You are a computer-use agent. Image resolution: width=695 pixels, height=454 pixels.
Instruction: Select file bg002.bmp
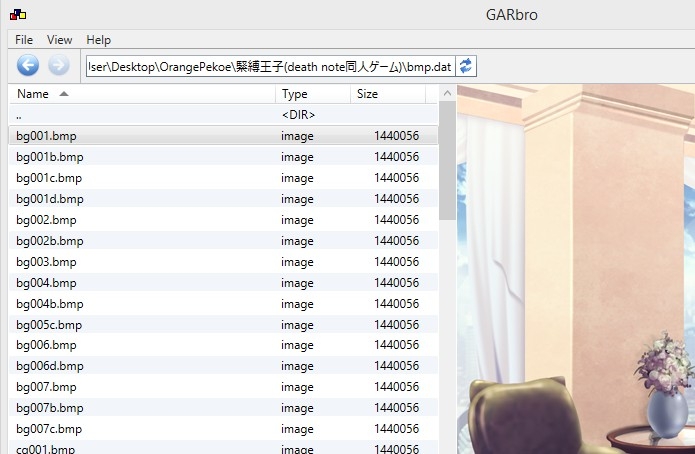[x=223, y=219]
